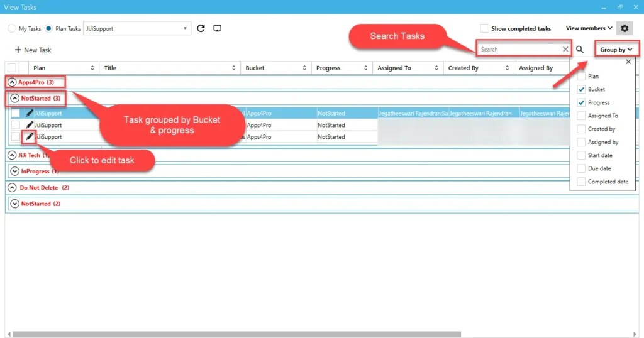Click the horizontal scrollbar at bottom

pyautogui.click(x=236, y=334)
